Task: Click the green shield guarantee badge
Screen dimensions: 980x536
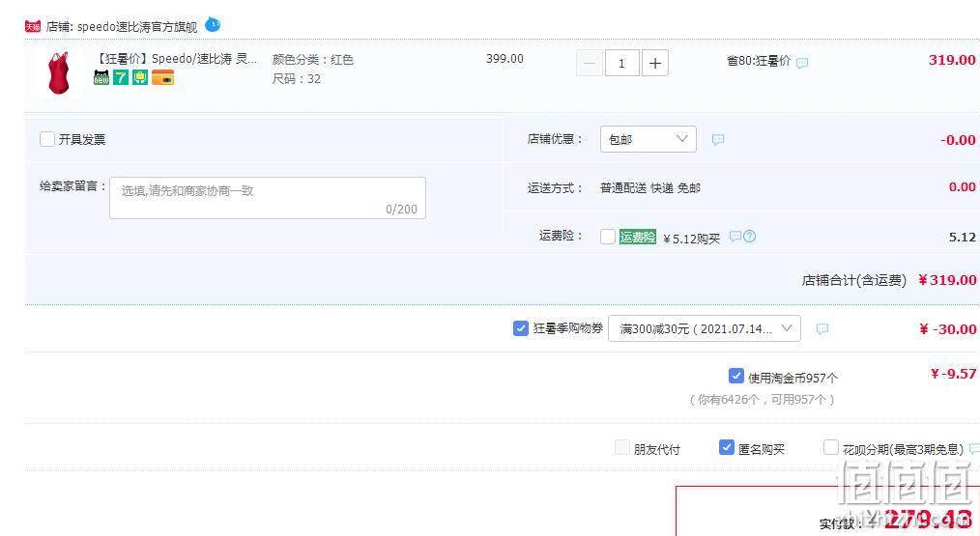Action: point(140,77)
